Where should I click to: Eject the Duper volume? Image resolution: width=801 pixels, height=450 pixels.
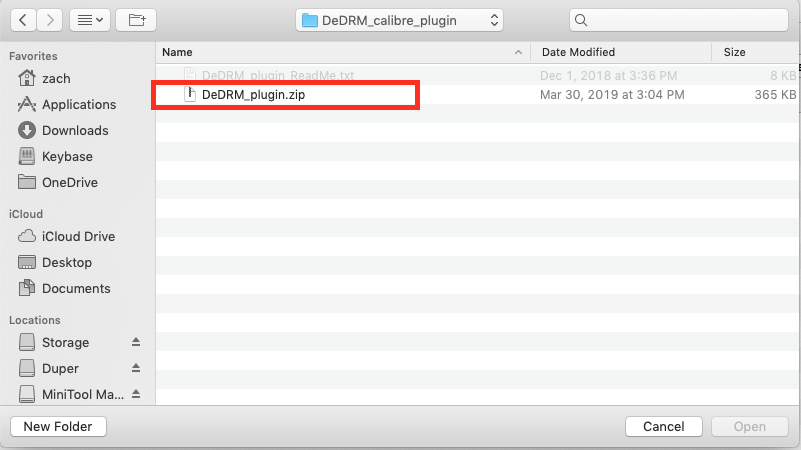tap(136, 368)
